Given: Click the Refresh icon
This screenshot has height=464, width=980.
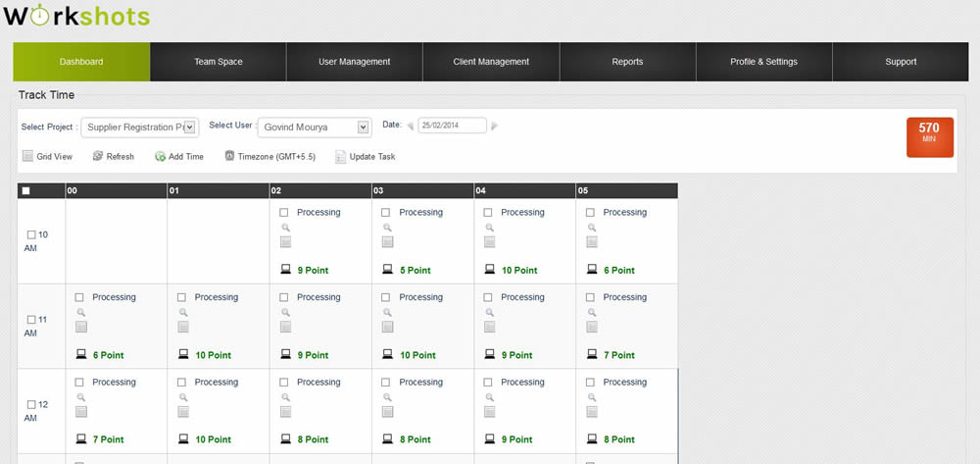Looking at the screenshot, I should [x=98, y=156].
